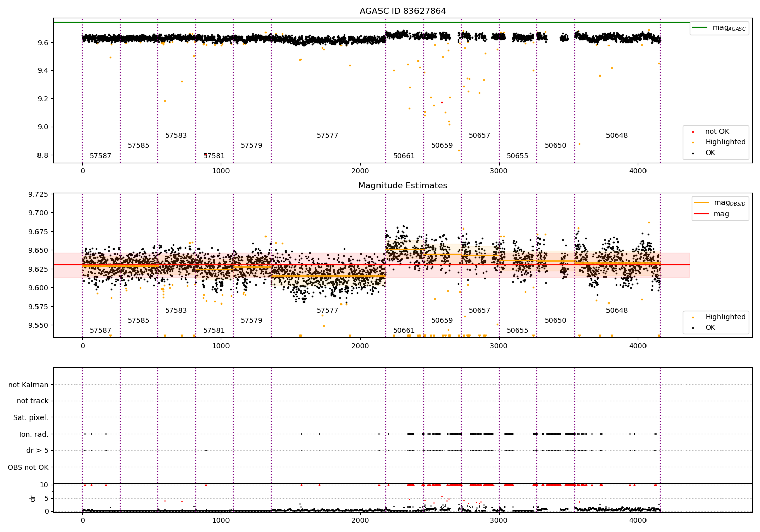Click obsid label 57587 in Magnitude Estimates plot
The image size is (760, 532).
[100, 331]
